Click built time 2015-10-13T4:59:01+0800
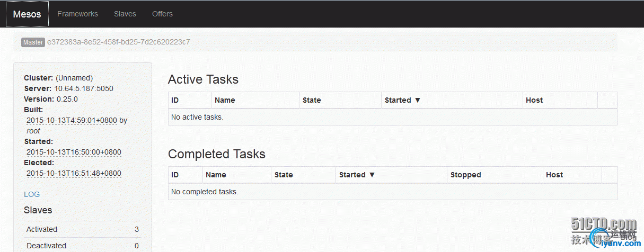The height and width of the screenshot is (252, 644). 72,120
